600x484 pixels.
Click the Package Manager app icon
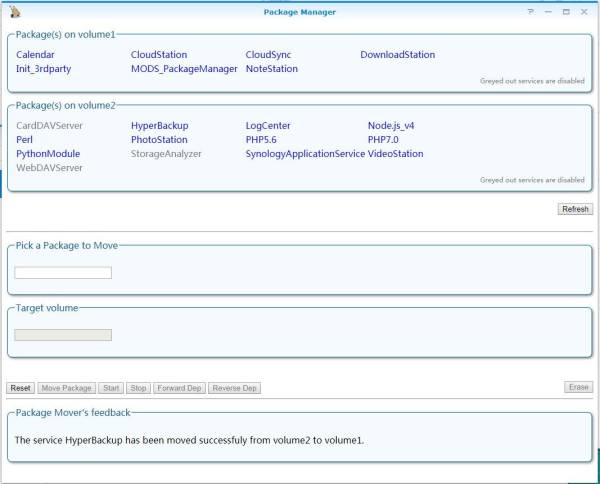tap(15, 11)
